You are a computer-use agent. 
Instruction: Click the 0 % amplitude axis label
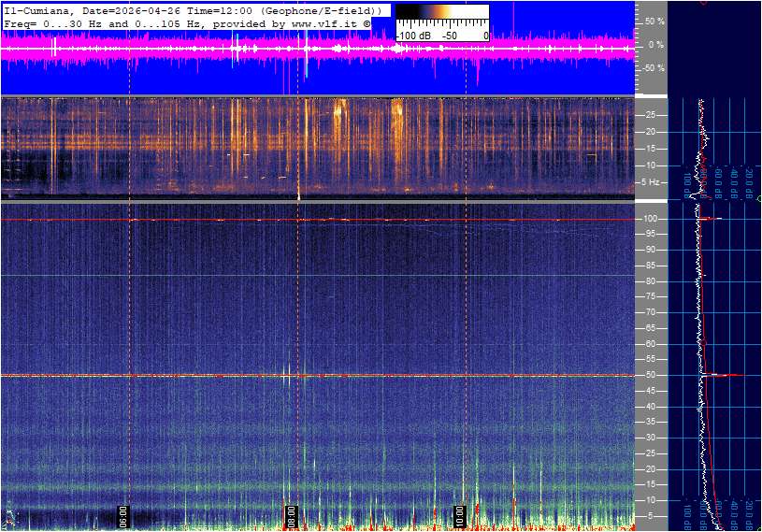tap(656, 44)
